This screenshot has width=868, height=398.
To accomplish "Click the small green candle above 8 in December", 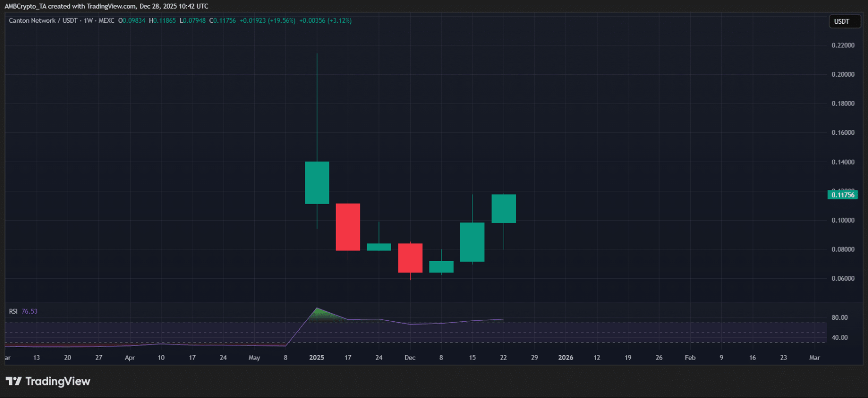I will (x=441, y=267).
